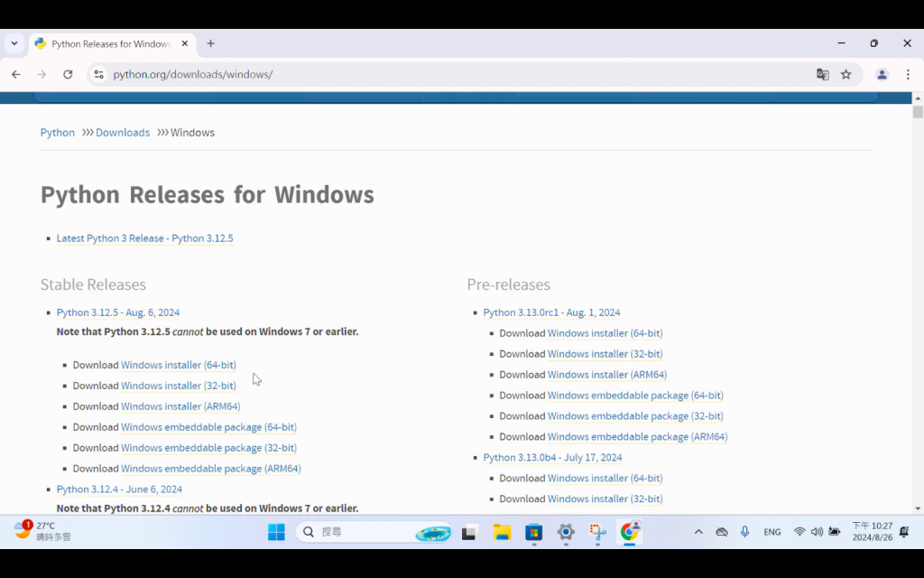This screenshot has width=924, height=578.
Task: Click the forward navigation arrow
Action: 42,74
